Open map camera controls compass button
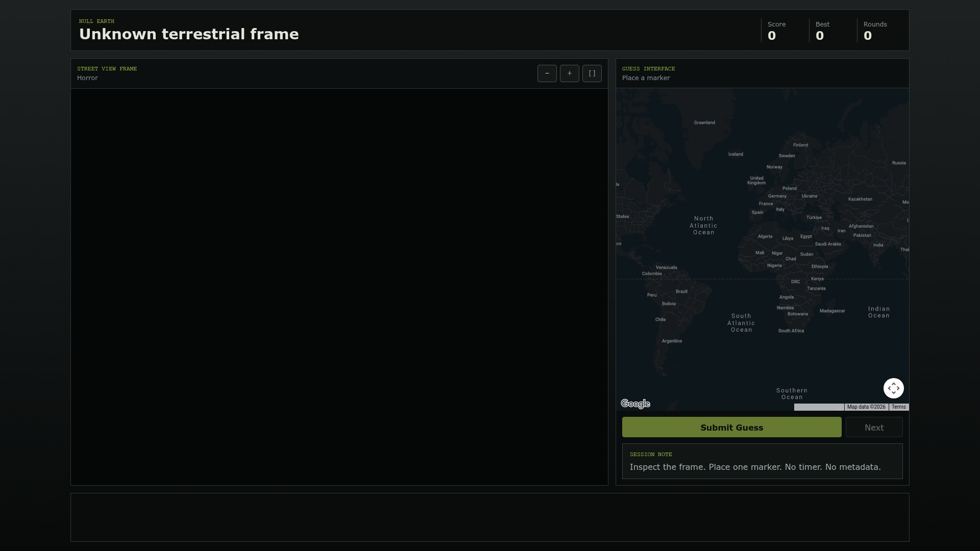The width and height of the screenshot is (980, 551). point(893,388)
